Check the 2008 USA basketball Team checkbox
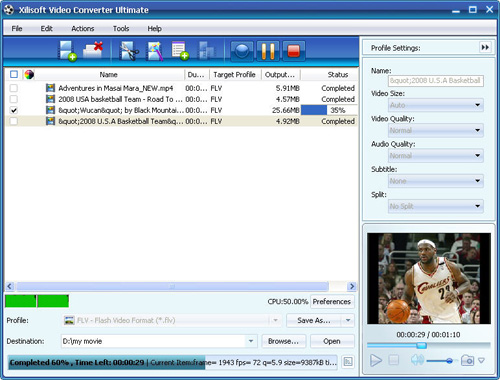The width and height of the screenshot is (500, 380). (x=14, y=99)
